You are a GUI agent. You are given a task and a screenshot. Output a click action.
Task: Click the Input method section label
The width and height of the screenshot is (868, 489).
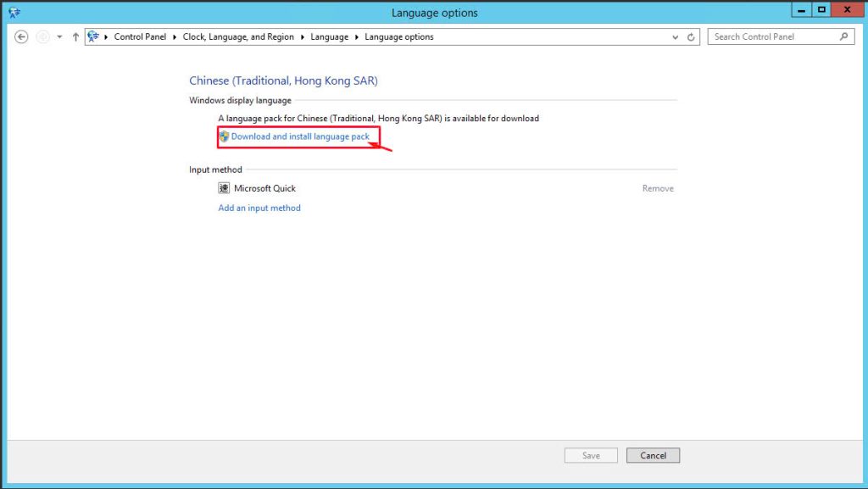point(215,169)
